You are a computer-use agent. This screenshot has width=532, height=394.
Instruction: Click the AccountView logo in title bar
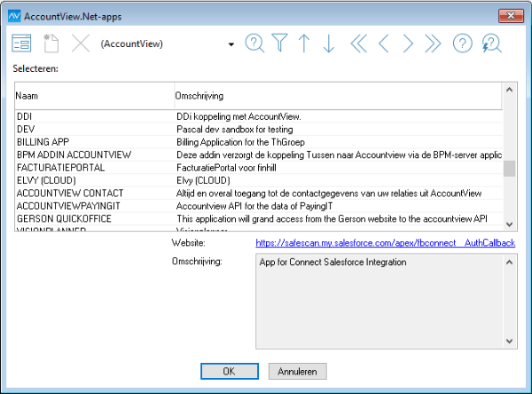(14, 16)
